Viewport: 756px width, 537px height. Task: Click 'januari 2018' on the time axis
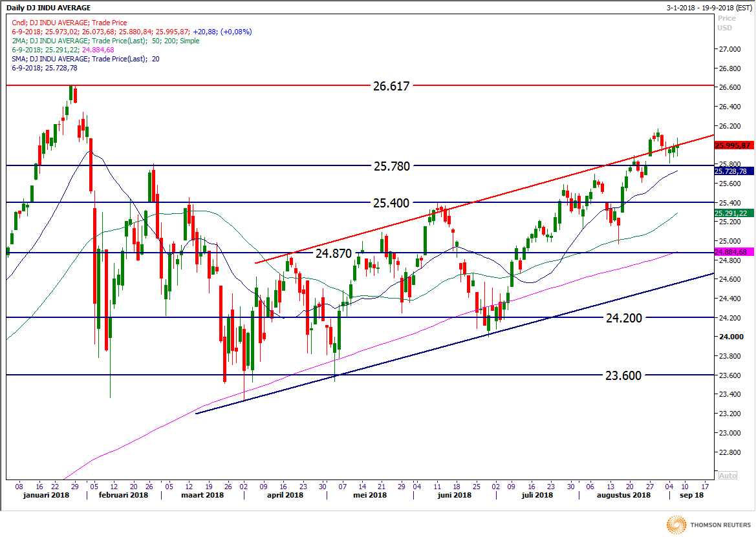(x=47, y=495)
